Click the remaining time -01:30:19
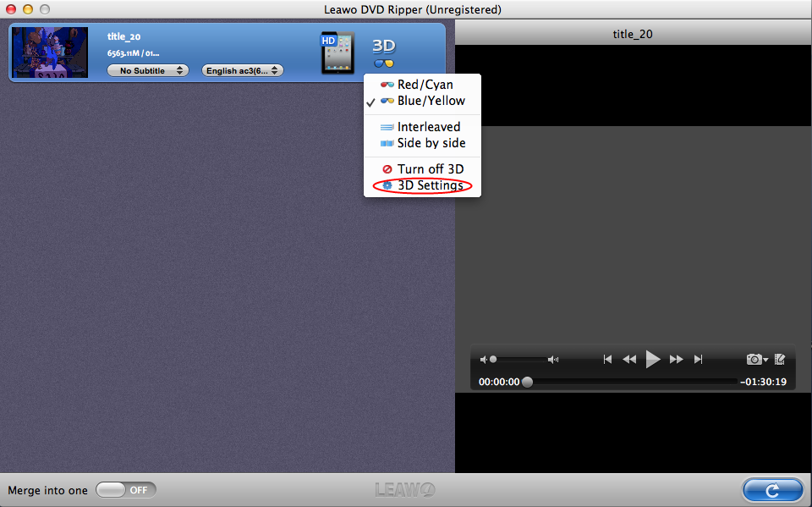This screenshot has width=812, height=507. point(763,382)
